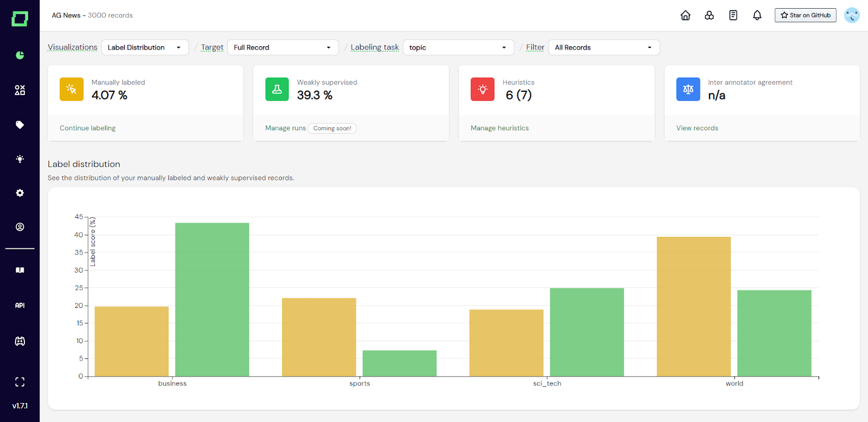Open the Label Distribution visualization dropdown
The image size is (868, 422).
pos(145,47)
